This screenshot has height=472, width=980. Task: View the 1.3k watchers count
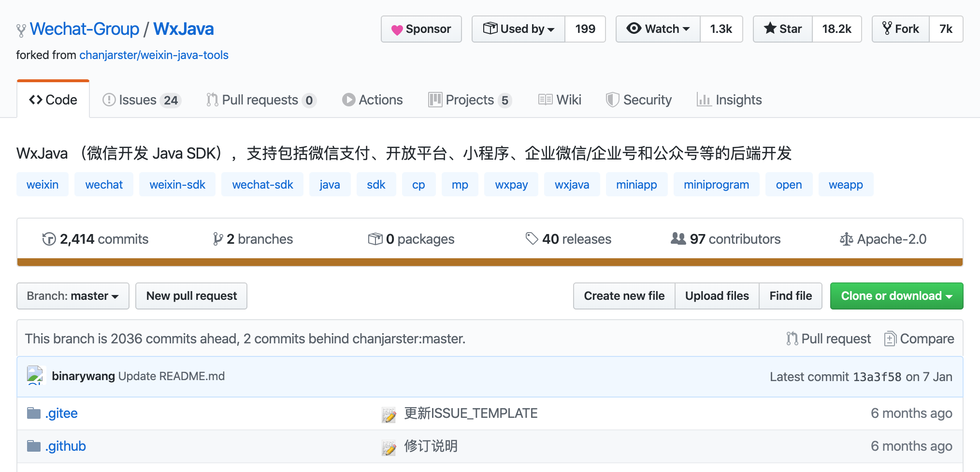pos(721,29)
